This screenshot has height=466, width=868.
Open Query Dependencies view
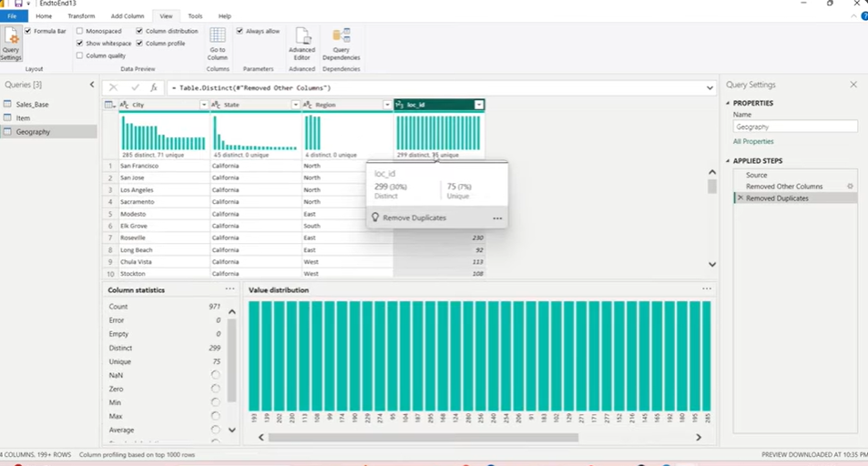(x=341, y=43)
